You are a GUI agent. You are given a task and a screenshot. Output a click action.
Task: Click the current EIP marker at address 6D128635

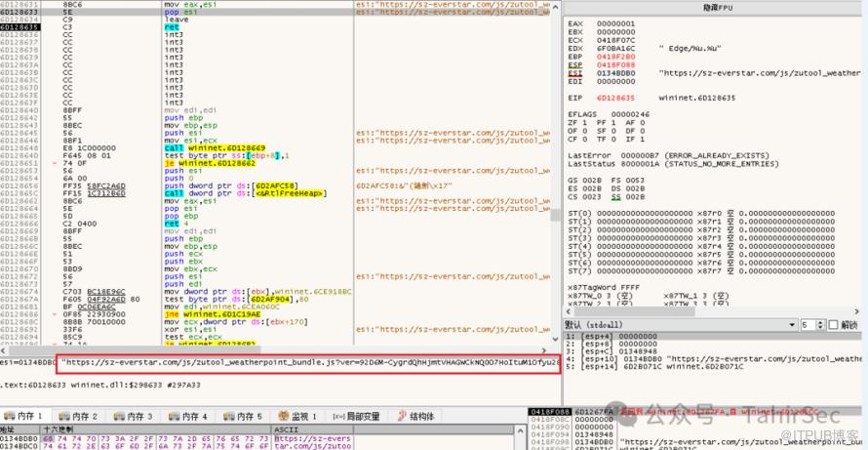pos(20,27)
